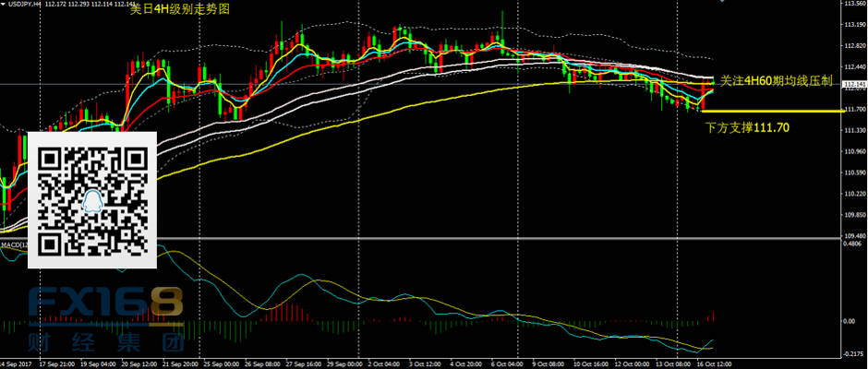Screen dimensions: 868x369
Task: Select the 关注4H60期均线压制 annotation text
Action: point(777,81)
